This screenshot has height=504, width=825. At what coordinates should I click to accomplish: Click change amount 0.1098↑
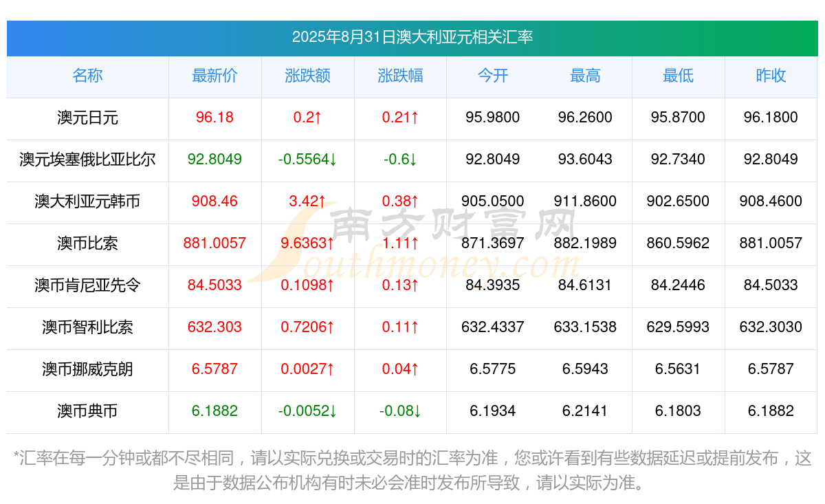point(307,285)
